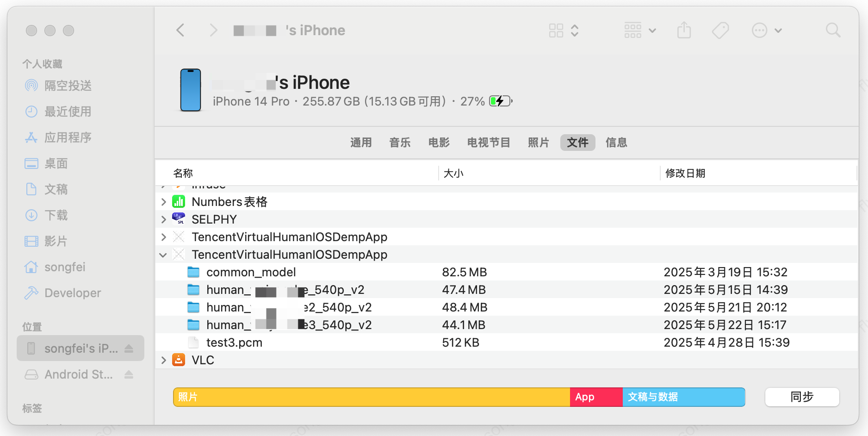Expand the SELPHY row
The image size is (868, 436).
163,219
